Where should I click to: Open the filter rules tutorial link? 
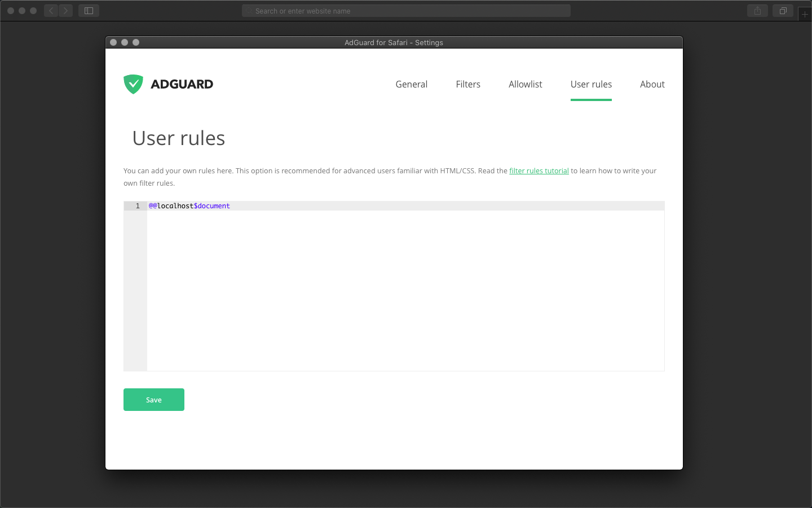539,170
